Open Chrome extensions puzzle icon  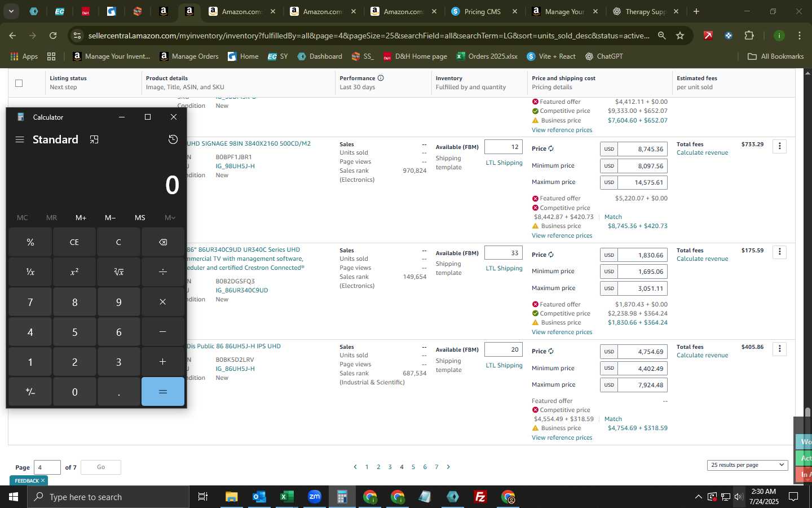pos(749,36)
